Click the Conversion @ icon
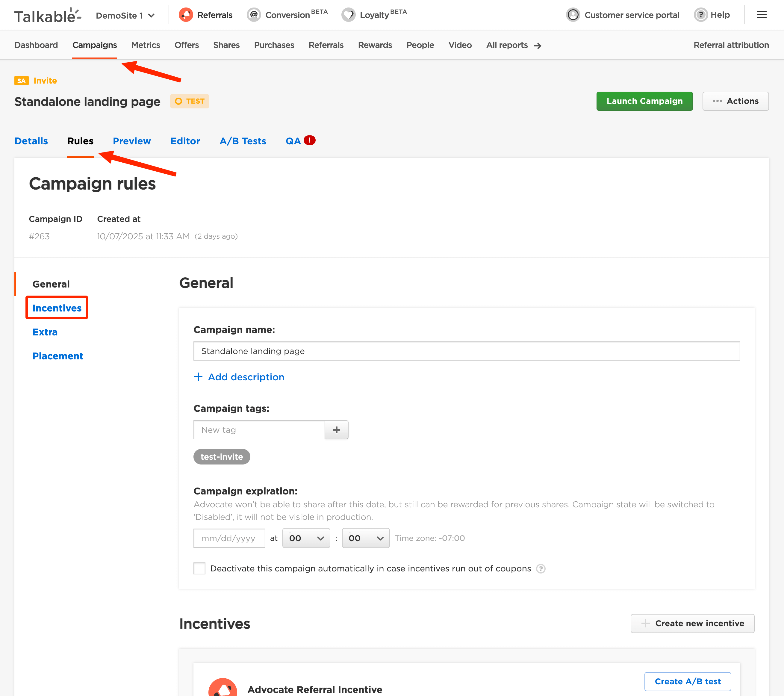This screenshot has width=784, height=696. [254, 15]
